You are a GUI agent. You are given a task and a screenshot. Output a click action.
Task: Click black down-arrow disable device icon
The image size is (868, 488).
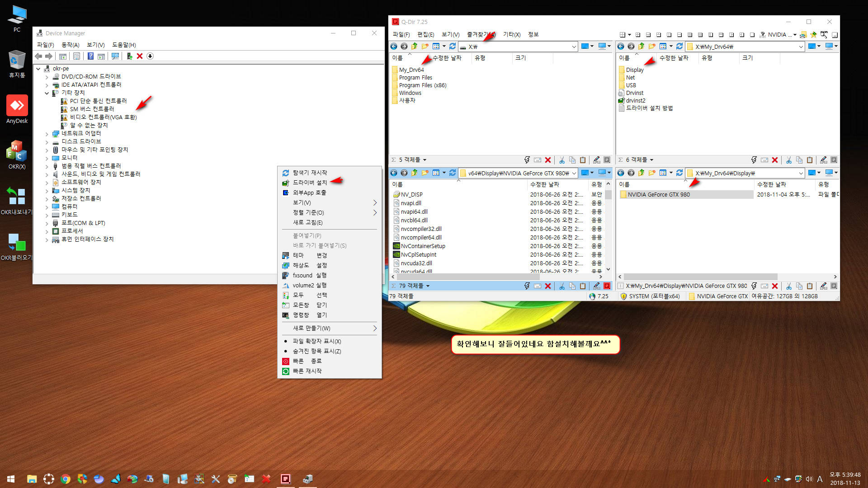(150, 56)
